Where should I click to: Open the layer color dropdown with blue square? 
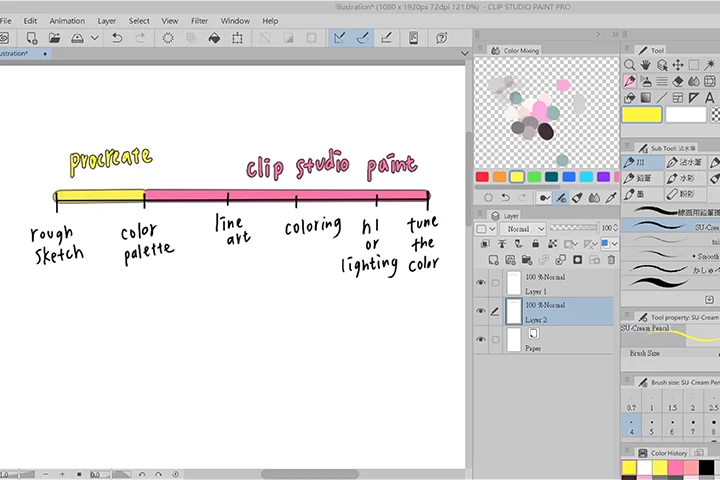(609, 244)
